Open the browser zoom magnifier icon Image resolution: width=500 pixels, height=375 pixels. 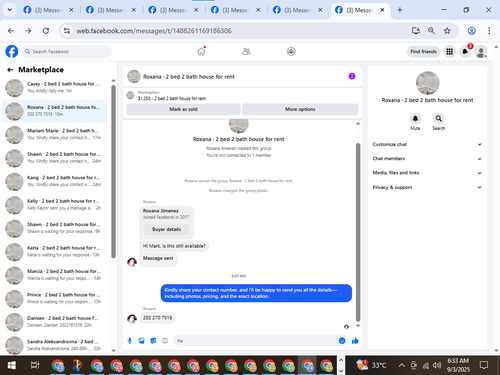pos(431,31)
